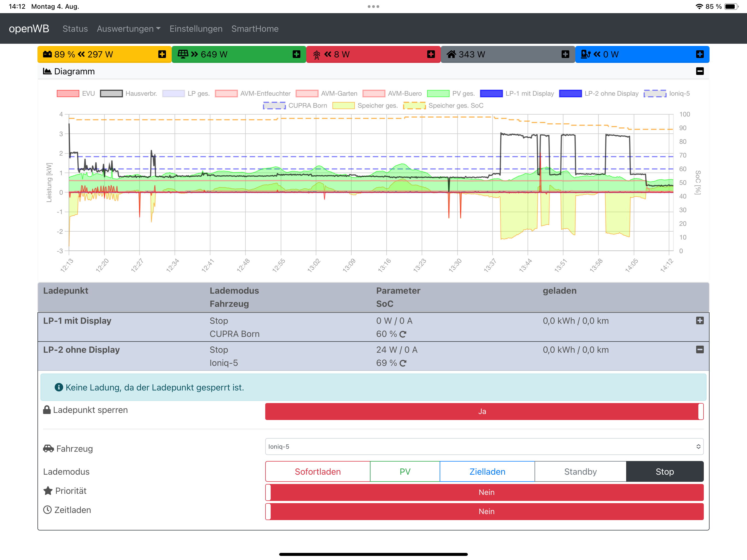Toggle the Ladepunkt sperren switch

(x=484, y=412)
